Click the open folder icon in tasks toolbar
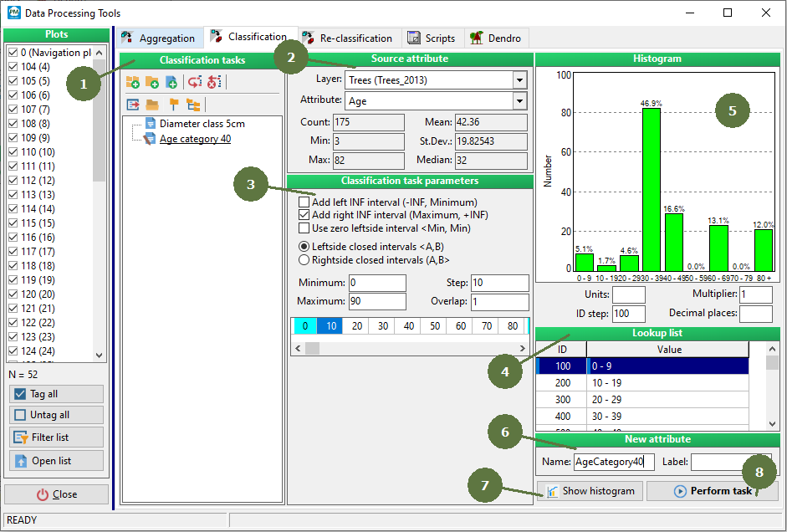The image size is (787, 532). 152,105
